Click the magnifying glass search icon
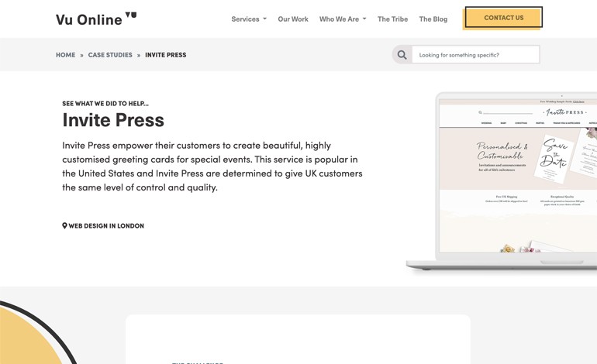Image resolution: width=597 pixels, height=364 pixels. pyautogui.click(x=402, y=55)
